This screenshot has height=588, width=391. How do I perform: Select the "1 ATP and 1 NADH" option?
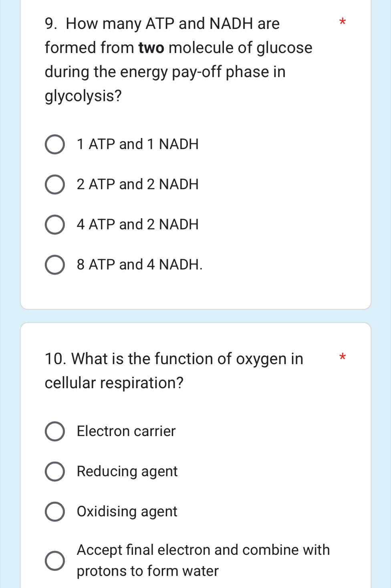(55, 145)
